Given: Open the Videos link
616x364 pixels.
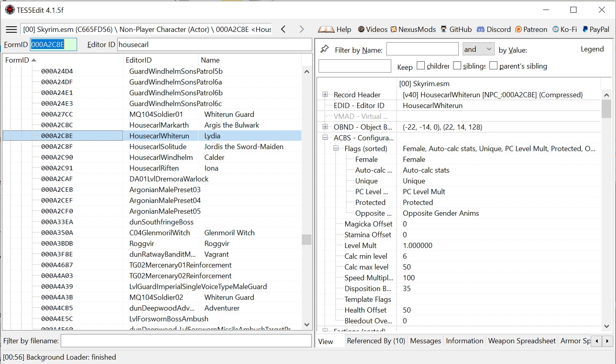Looking at the screenshot, I should (372, 30).
